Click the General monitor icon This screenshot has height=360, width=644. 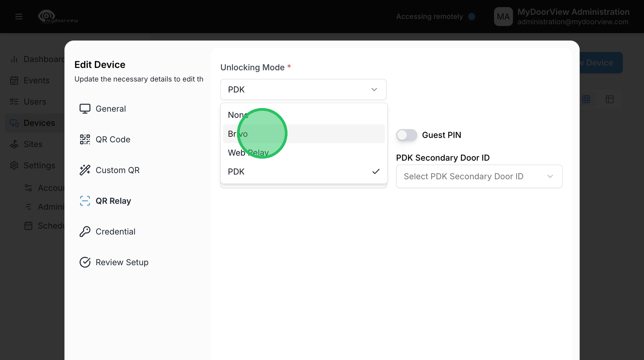[x=85, y=109]
